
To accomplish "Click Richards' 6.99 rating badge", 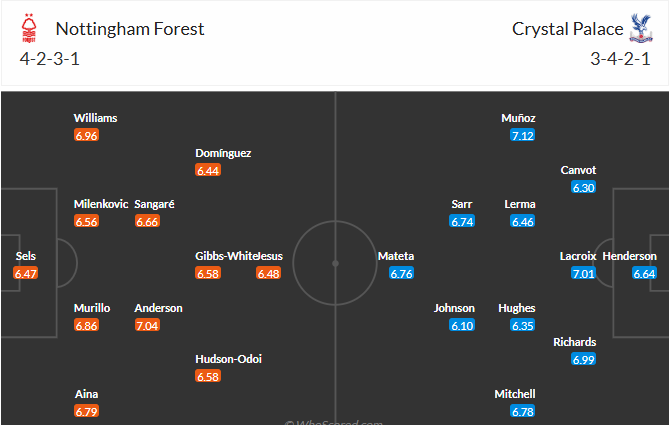I will click(x=583, y=359).
